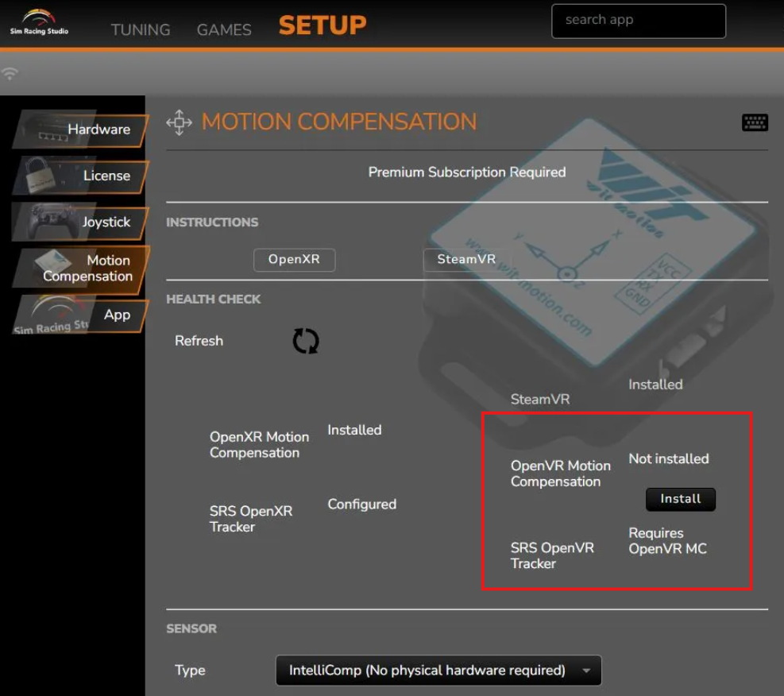Click the move arrows icon beside Motion Compensation
784x696 pixels.
click(x=179, y=122)
